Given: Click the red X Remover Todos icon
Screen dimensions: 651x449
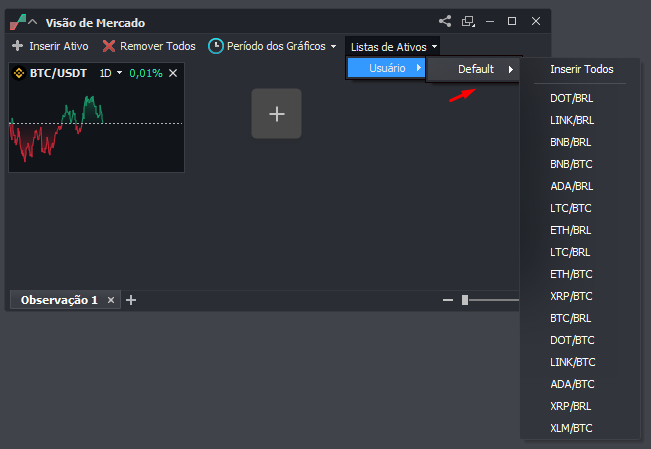Looking at the screenshot, I should (x=109, y=46).
